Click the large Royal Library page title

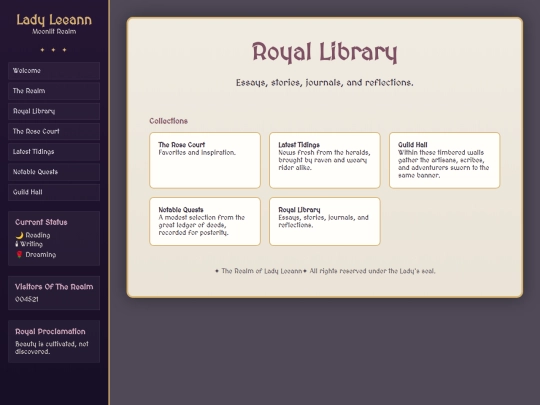pos(325,52)
